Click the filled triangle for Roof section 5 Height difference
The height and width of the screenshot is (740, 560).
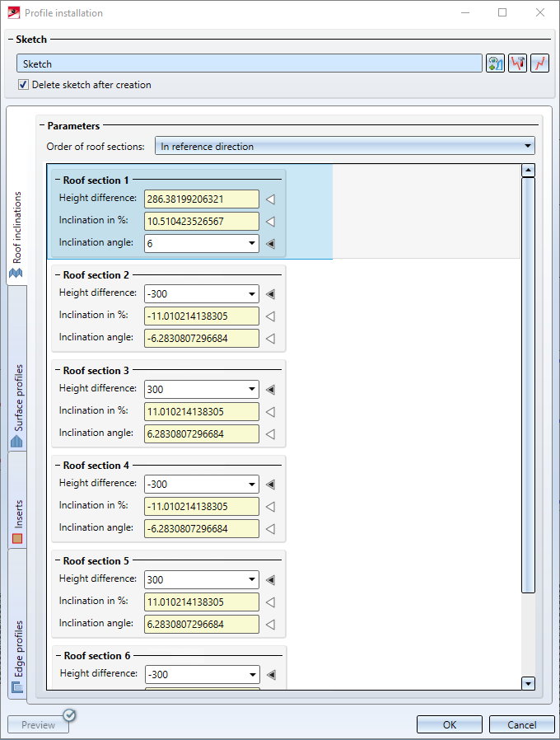(x=270, y=579)
